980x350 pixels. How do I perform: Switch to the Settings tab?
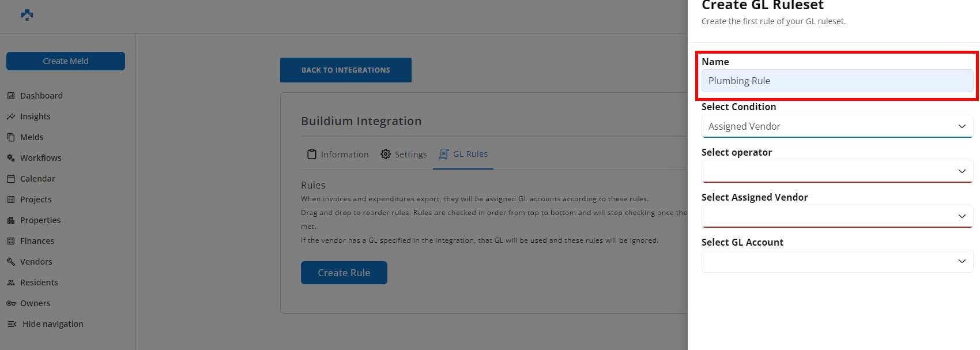point(404,155)
